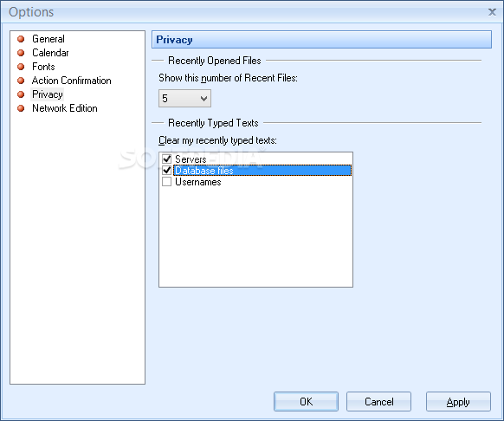Viewport: 504px width, 421px height.
Task: Click the orange bullet icon beside Calendar
Action: 21,53
